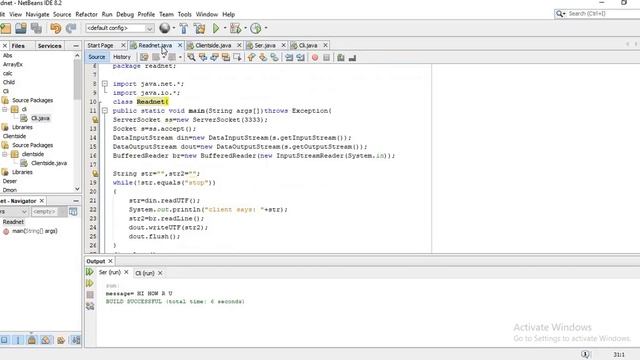This screenshot has width=640, height=360.
Task: Toggle rectangular selection in editor toolbar
Action: pyautogui.click(x=237, y=58)
